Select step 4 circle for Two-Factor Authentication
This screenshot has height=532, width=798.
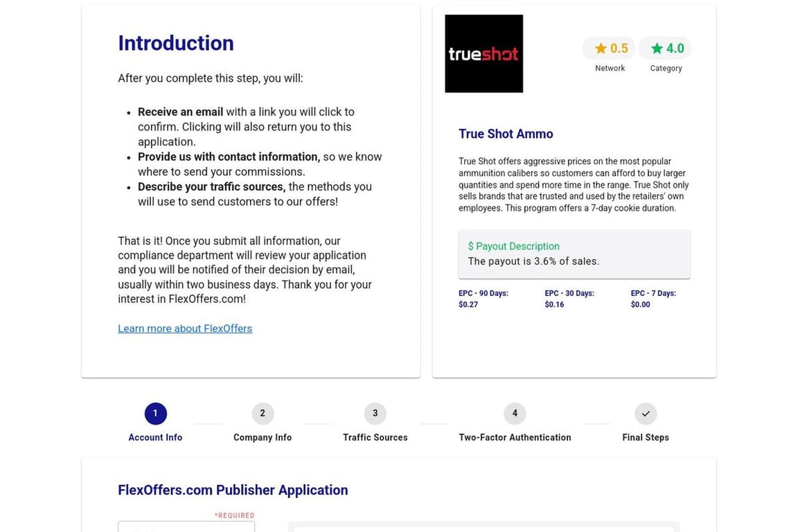[515, 414]
